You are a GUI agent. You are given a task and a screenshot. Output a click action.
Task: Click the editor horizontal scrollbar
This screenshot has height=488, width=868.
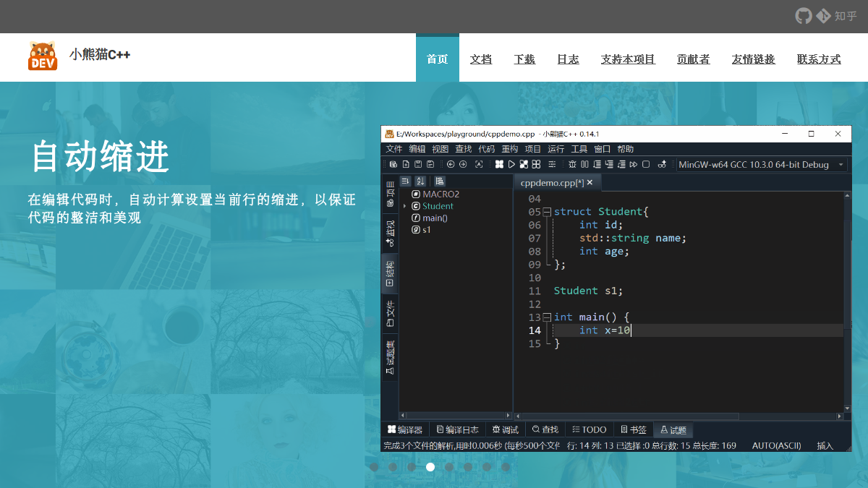(x=678, y=416)
